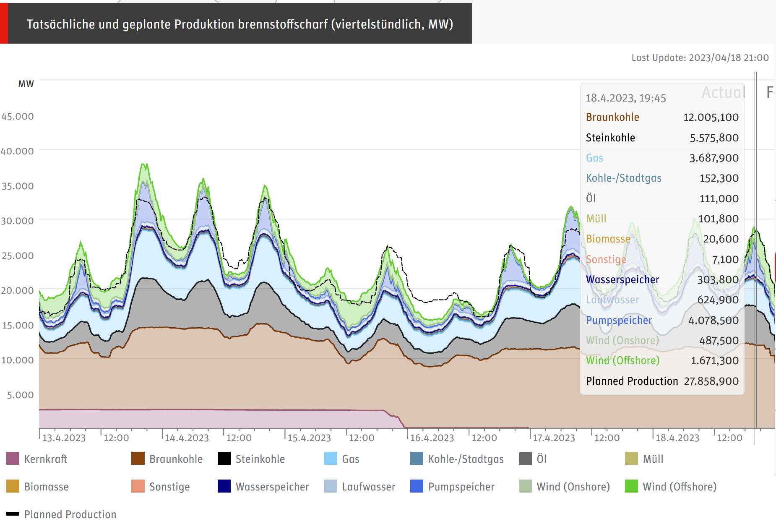Click the Actual label above the tooltip
Screen dimensions: 776x532
click(x=723, y=92)
